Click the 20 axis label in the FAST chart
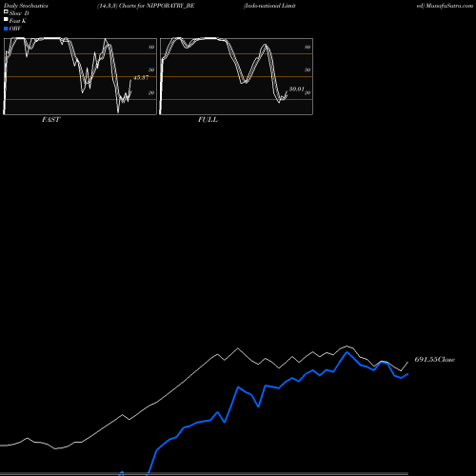476x476 pixels. pyautogui.click(x=151, y=92)
